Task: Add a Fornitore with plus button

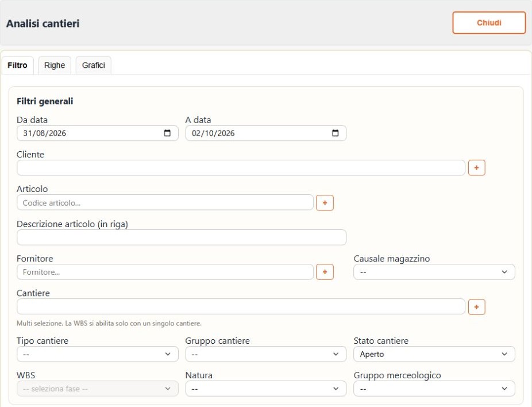Action: click(x=325, y=272)
